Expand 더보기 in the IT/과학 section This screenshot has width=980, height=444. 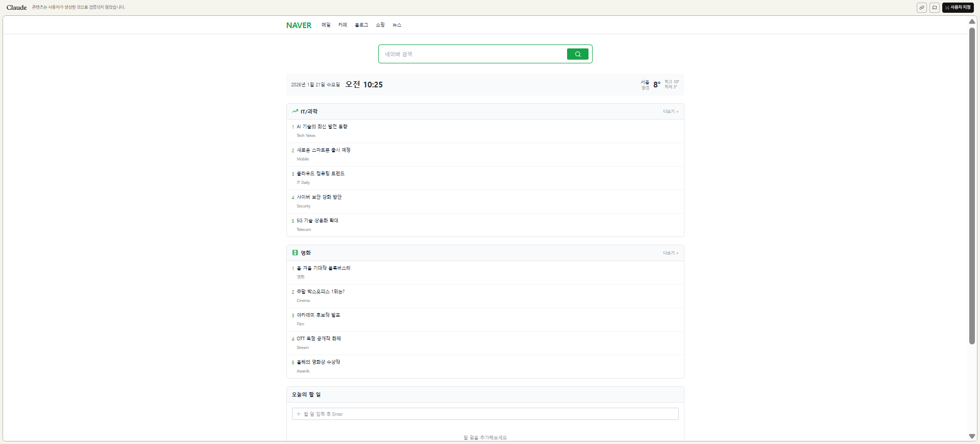(671, 111)
